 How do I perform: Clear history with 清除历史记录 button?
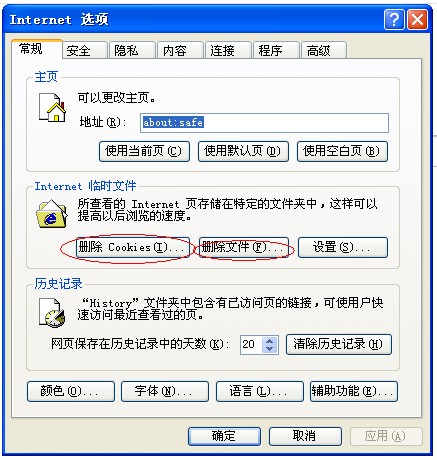point(339,344)
